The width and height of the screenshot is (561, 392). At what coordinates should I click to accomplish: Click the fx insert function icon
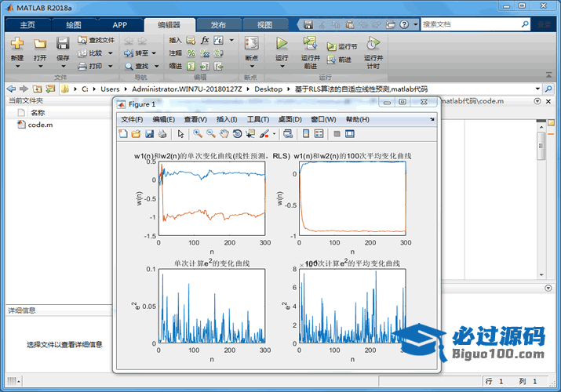(x=205, y=40)
